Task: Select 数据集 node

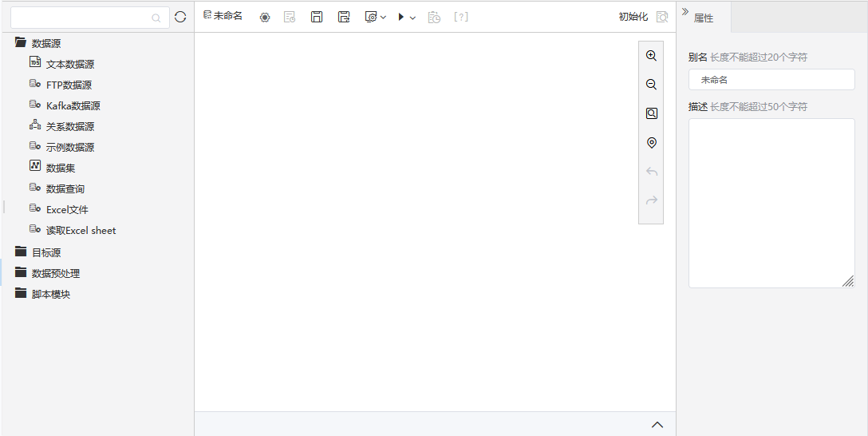Action: click(x=61, y=168)
